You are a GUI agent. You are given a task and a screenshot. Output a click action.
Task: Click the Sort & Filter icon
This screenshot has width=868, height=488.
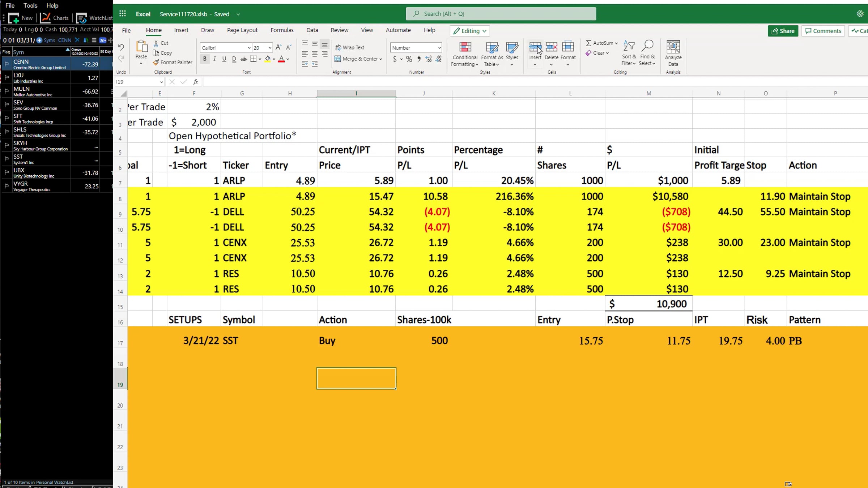click(x=629, y=46)
